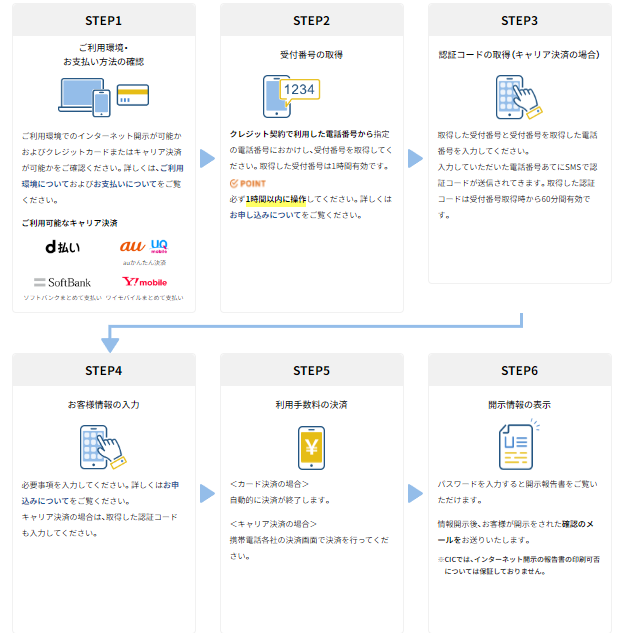The width and height of the screenshot is (620, 633).
Task: Click the credit card icon in STEP1
Action: click(133, 95)
